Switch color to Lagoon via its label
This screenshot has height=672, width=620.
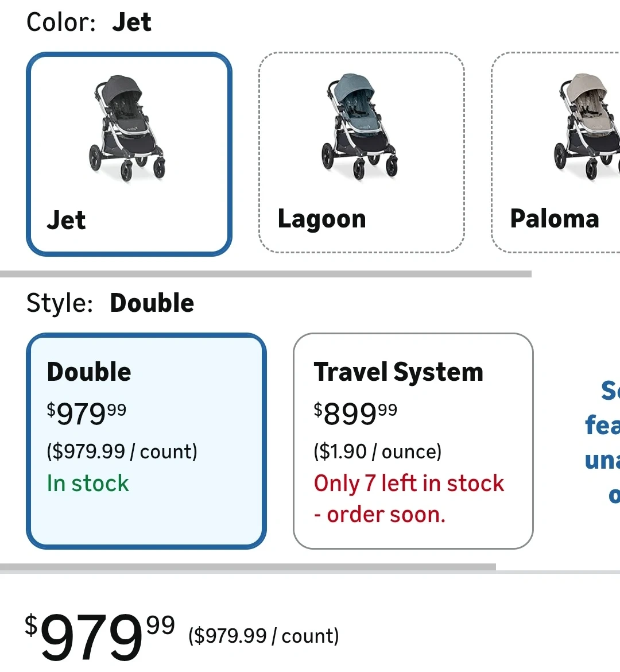tap(321, 219)
